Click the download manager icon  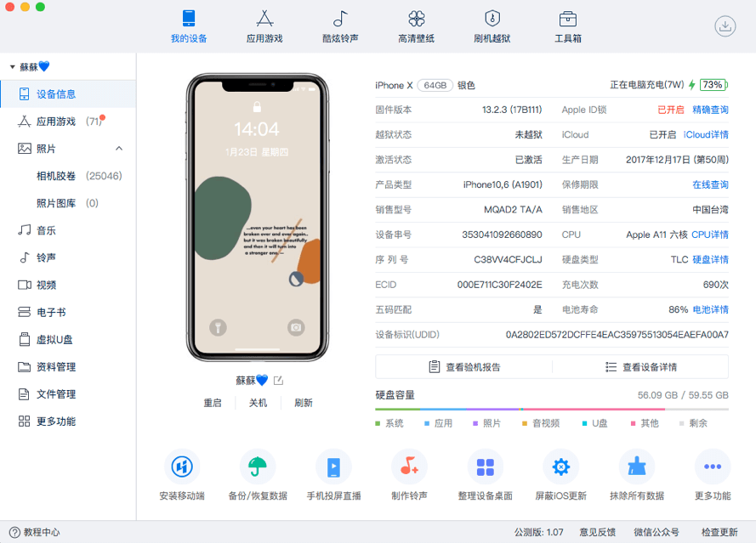[725, 26]
